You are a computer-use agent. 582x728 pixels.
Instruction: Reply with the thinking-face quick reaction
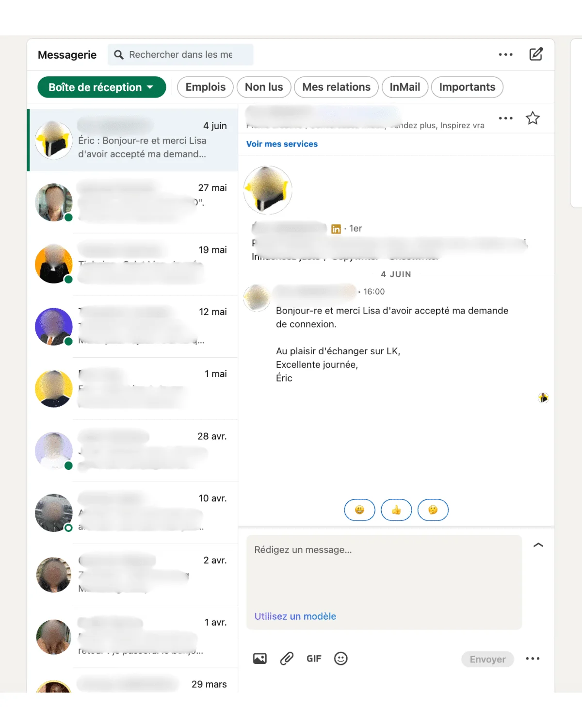point(433,510)
